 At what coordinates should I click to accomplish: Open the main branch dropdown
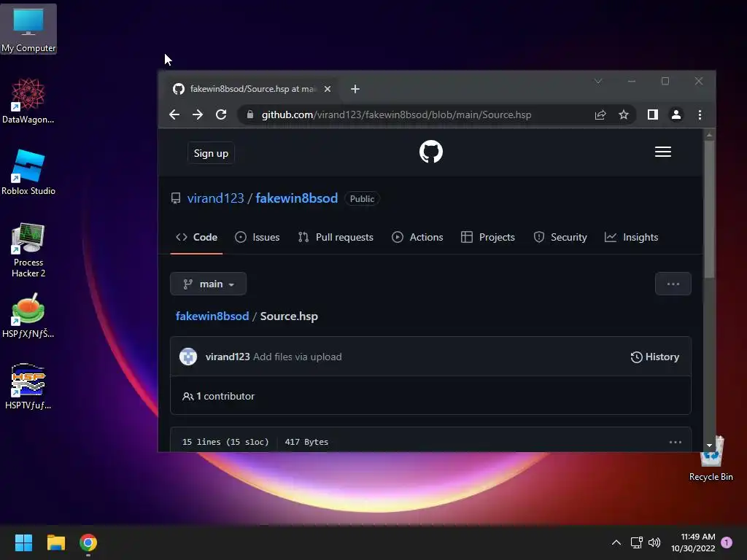pos(208,284)
